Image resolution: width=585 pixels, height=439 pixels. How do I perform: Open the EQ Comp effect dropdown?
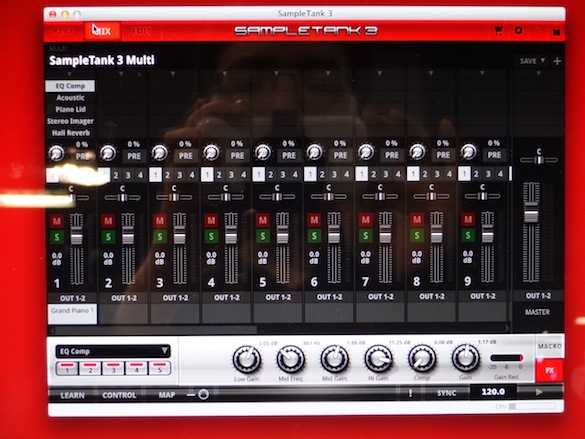coord(113,351)
